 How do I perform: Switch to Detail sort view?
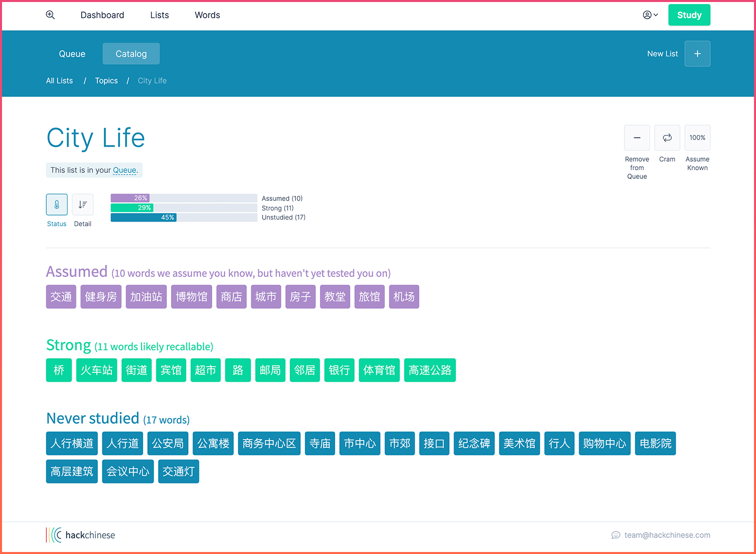(x=83, y=204)
